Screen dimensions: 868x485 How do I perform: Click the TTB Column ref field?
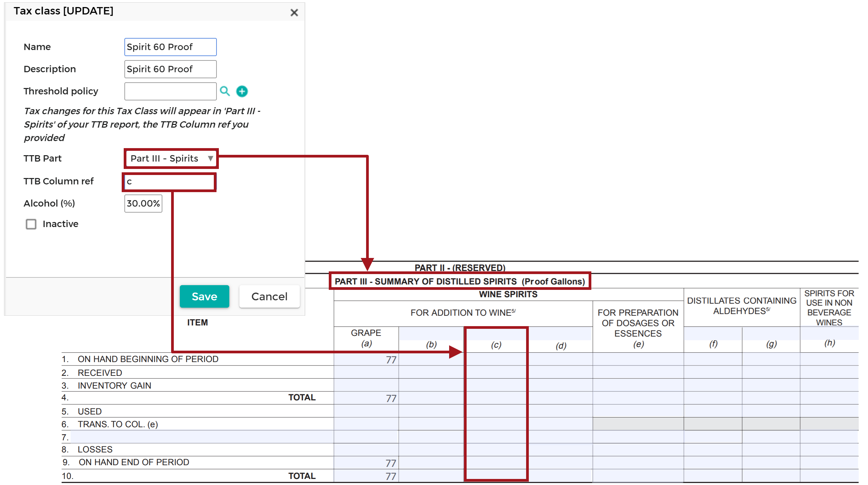(169, 182)
